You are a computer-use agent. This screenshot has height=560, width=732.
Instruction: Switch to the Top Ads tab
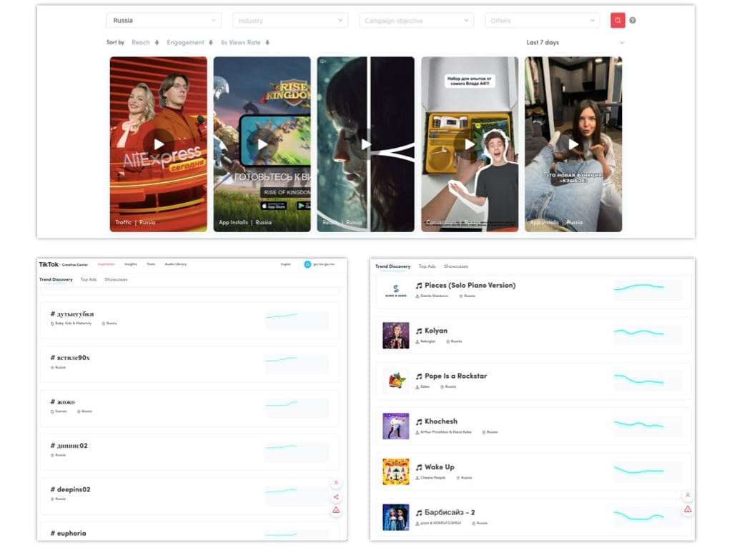click(x=89, y=279)
